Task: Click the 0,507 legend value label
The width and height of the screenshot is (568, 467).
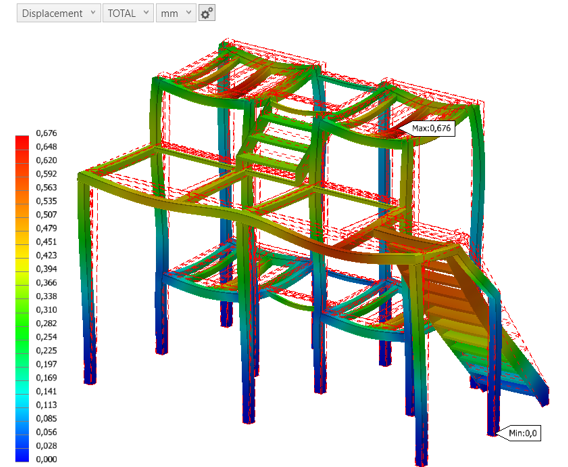Action: pyautogui.click(x=46, y=214)
